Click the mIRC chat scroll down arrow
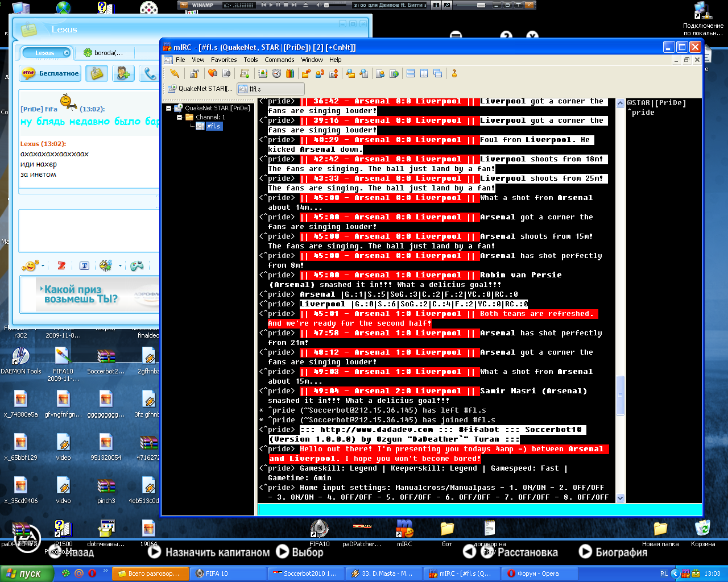The image size is (728, 582). click(x=620, y=498)
